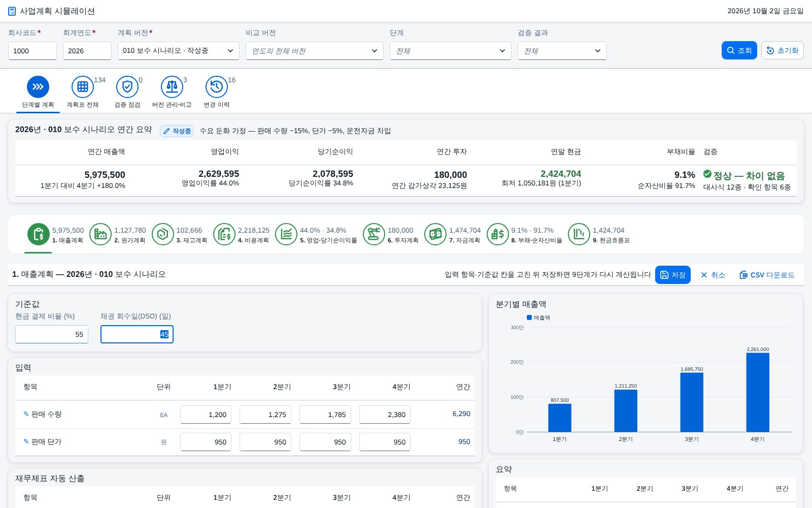Click 취소 to cancel edits
Screen dimensions: 812x508
tap(713, 275)
